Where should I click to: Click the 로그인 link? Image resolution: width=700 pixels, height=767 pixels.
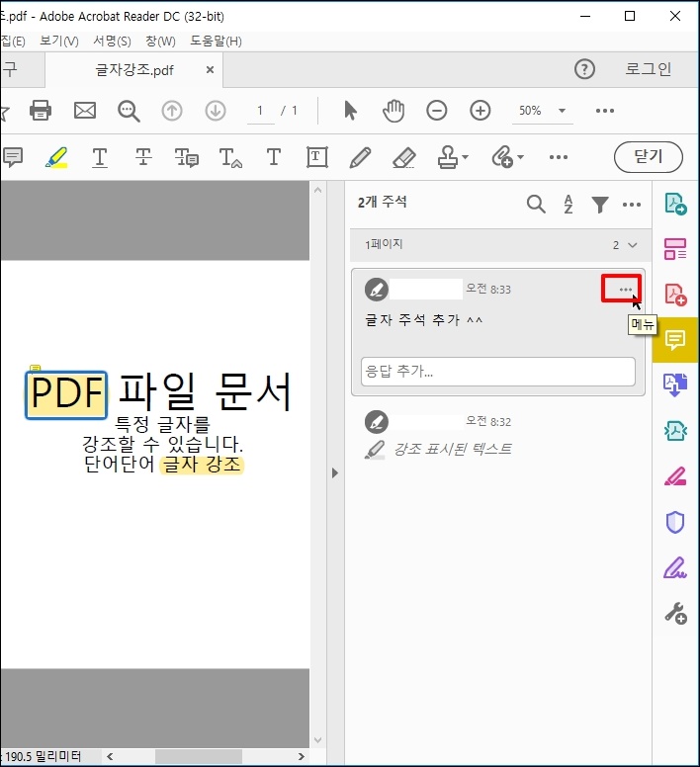[649, 69]
